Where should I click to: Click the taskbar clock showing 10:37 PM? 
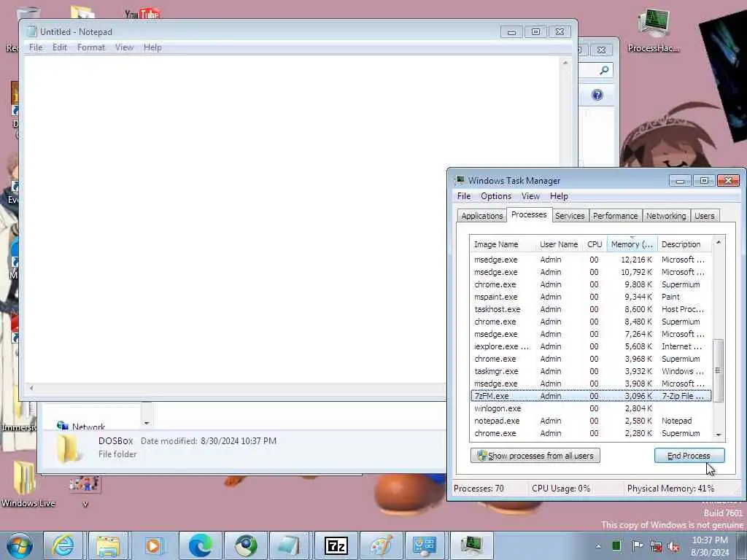710,546
